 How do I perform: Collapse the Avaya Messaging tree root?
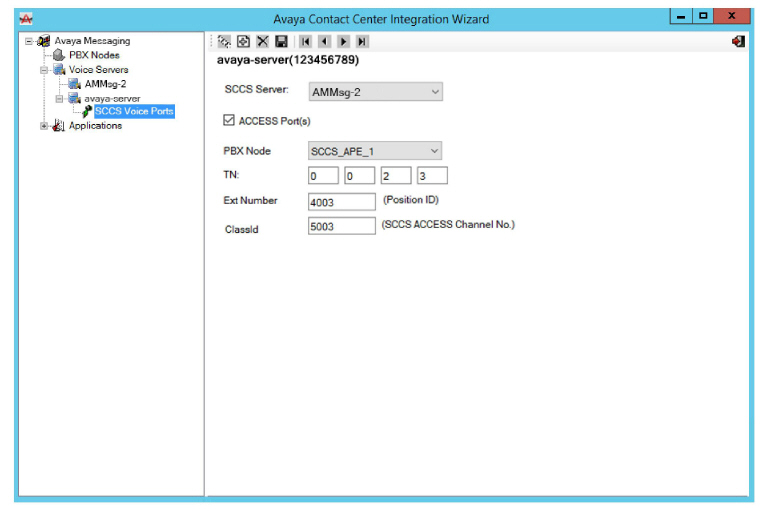pyautogui.click(x=29, y=41)
